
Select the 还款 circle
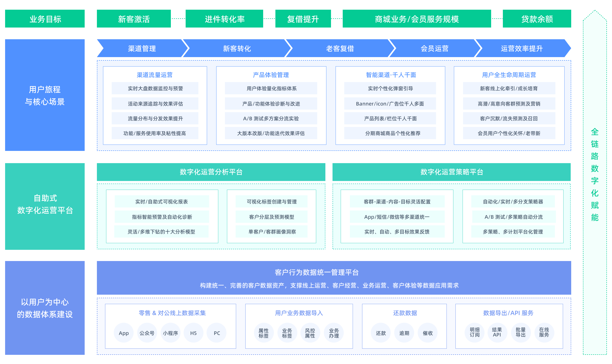tap(381, 333)
